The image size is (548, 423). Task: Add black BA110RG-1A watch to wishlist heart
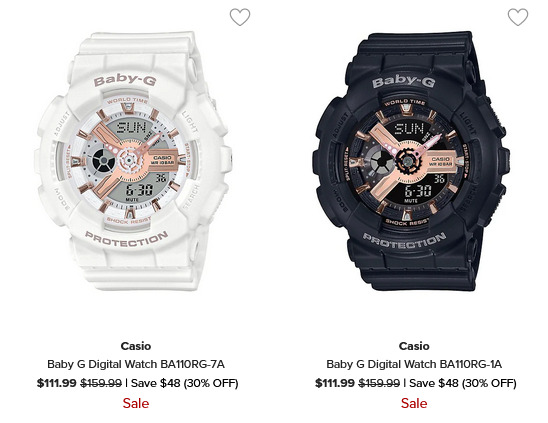tap(518, 17)
